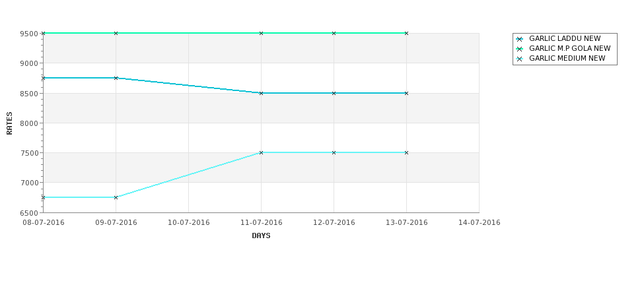Click the 08-07-2016 axis date label
This screenshot has width=644, height=283.
43,223
